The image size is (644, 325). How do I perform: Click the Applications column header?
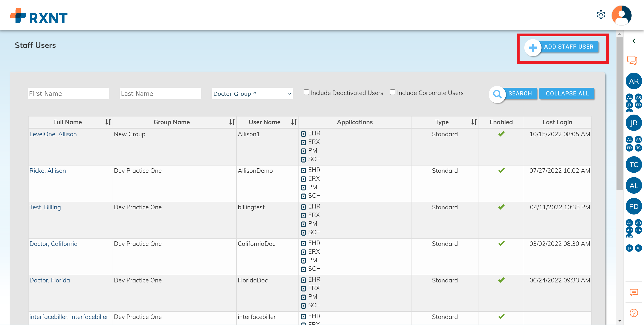(x=355, y=122)
